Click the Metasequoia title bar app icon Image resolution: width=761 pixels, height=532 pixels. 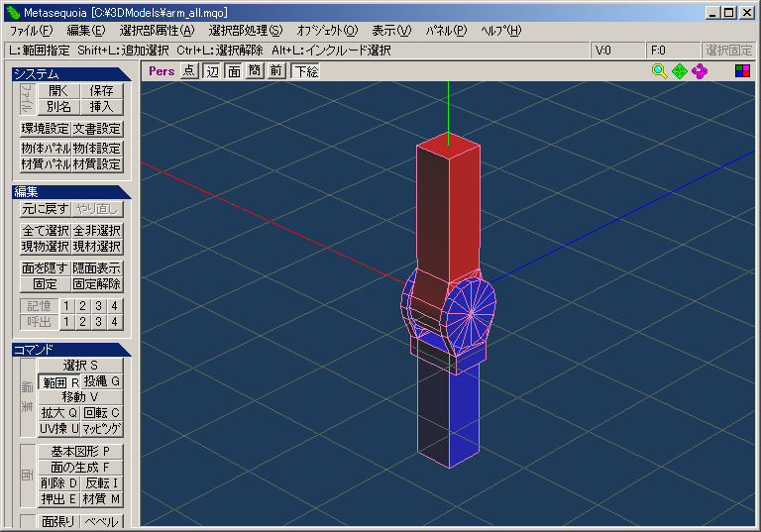(x=13, y=13)
